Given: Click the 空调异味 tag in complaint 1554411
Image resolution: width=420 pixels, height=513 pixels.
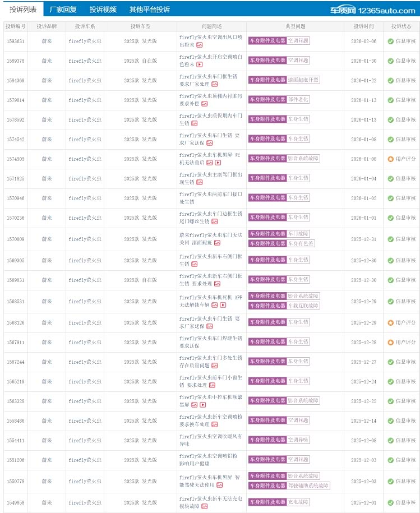Looking at the screenshot, I should click(298, 440).
